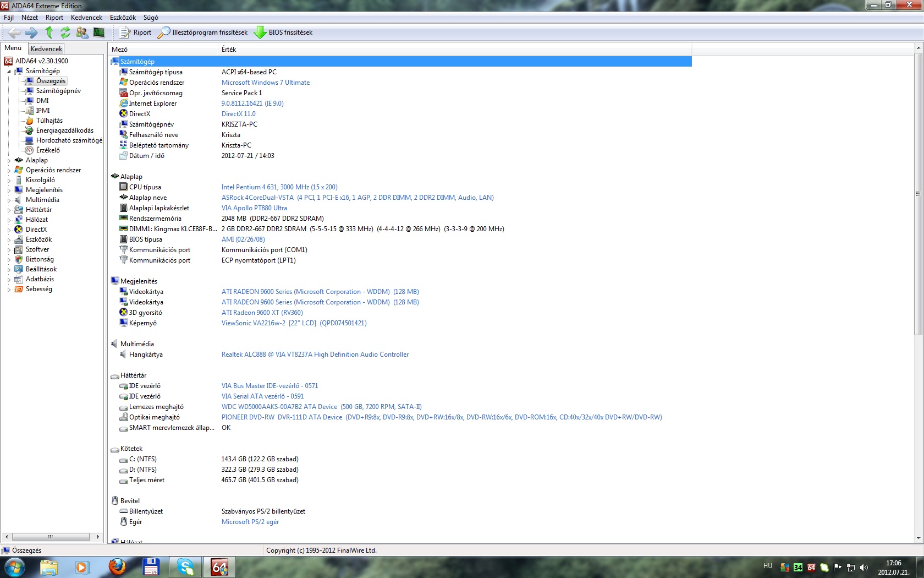Switch to the Kedvencek sidebar tab
The image size is (924, 578).
tap(47, 49)
